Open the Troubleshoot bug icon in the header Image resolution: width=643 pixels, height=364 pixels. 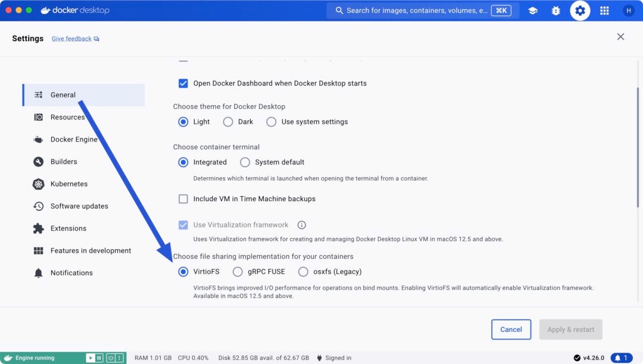(555, 10)
